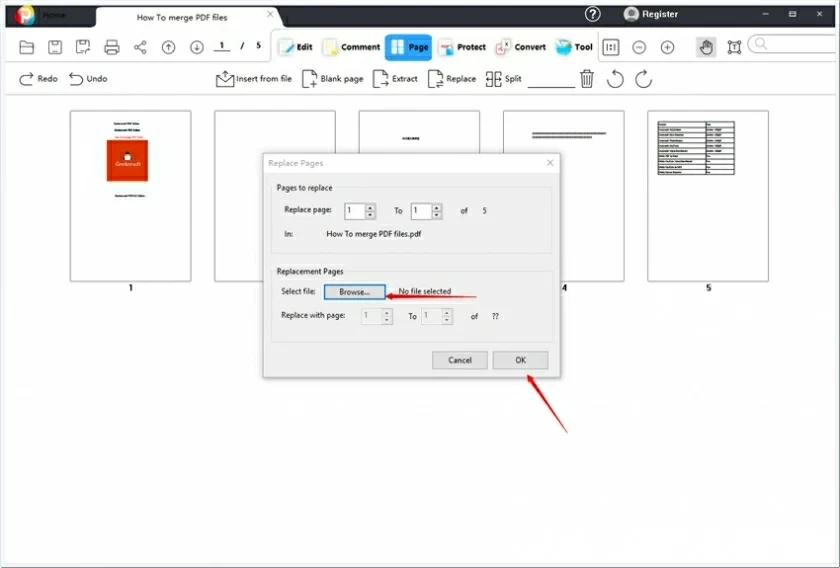Go to previous page with up arrow
840x568 pixels.
point(168,47)
